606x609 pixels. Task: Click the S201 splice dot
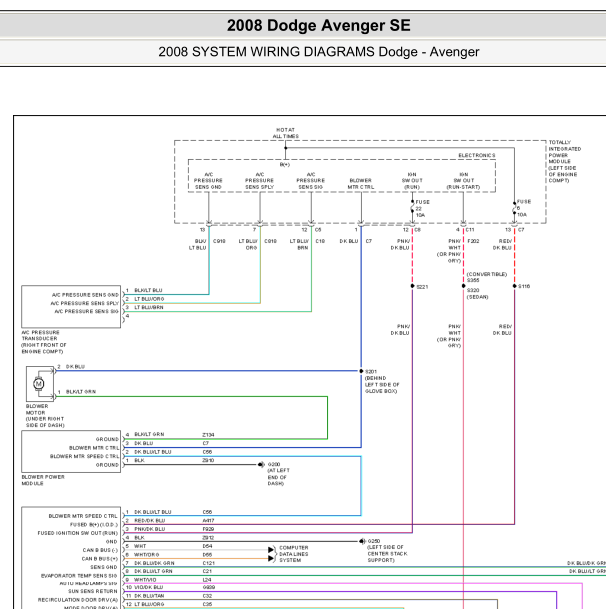click(361, 371)
